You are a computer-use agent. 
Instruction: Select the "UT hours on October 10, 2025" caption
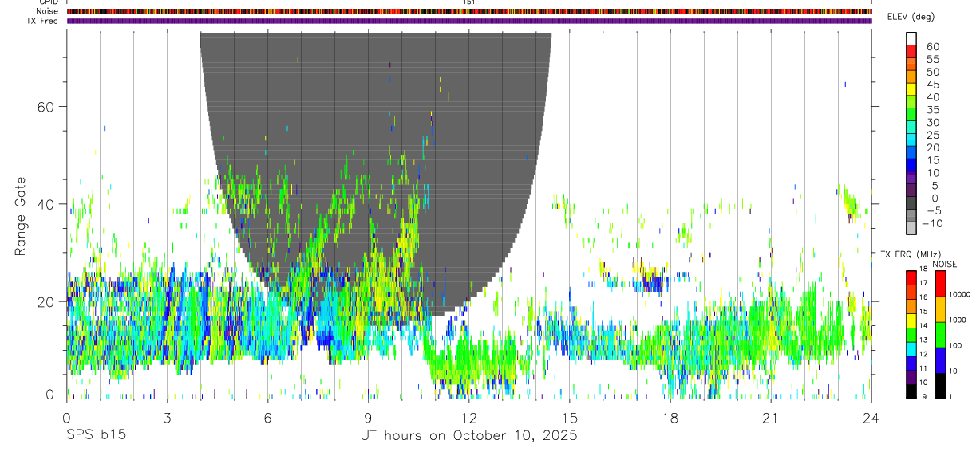(469, 435)
